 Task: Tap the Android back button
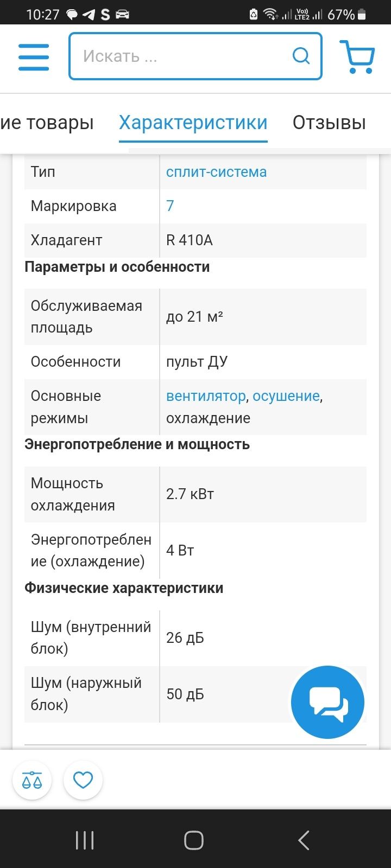[304, 840]
